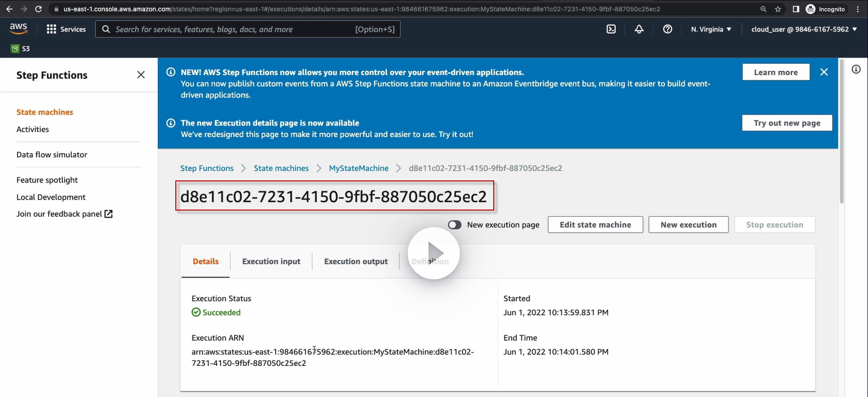Open AWS CloudShell icon
The image size is (868, 397).
tap(611, 29)
